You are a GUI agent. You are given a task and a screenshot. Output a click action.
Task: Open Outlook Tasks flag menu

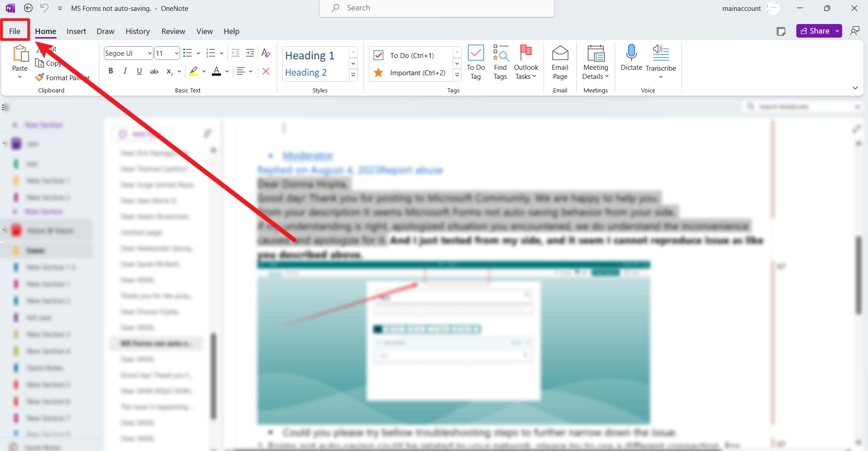point(526,62)
